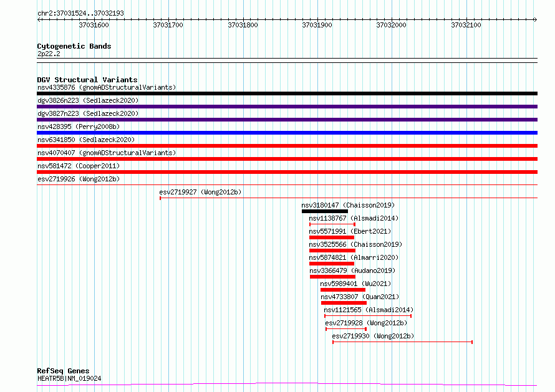Select the black nsv3180147 Chaisson2019 bar
This screenshot has width=555, height=392.
pos(324,211)
